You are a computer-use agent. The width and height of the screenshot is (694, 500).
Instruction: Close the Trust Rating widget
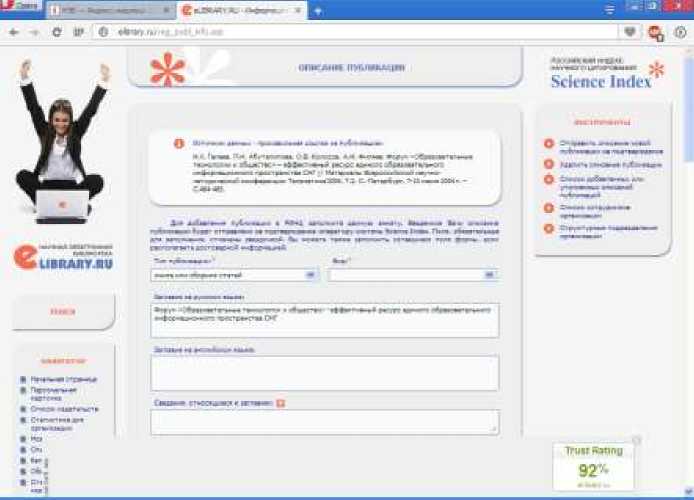point(636,440)
